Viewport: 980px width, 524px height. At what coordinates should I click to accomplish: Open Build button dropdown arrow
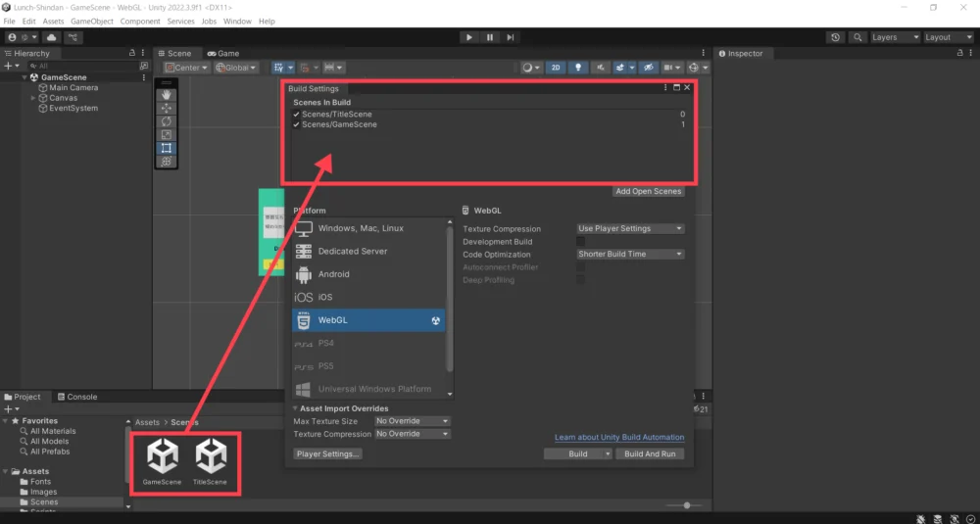[608, 454]
